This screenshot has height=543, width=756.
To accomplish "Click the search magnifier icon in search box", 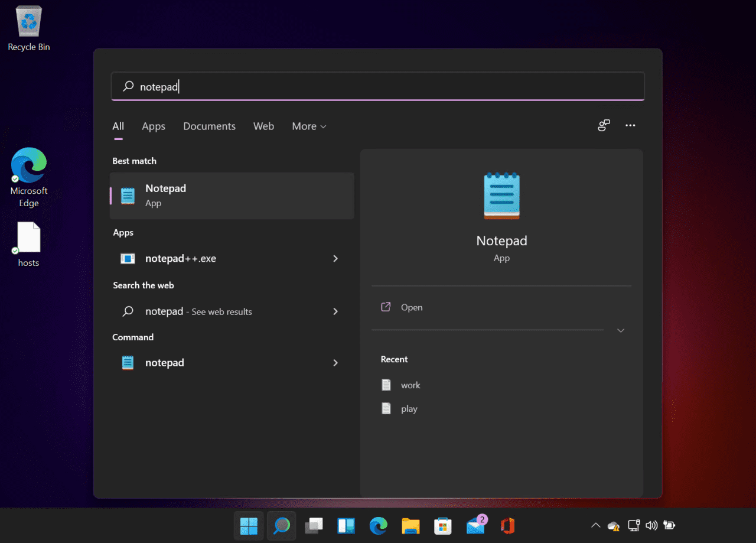I will [128, 86].
